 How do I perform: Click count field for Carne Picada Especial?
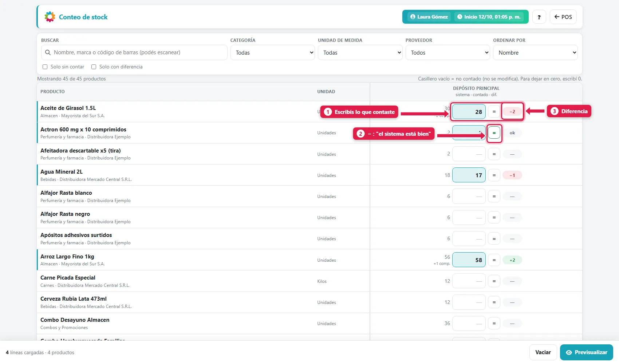click(469, 281)
